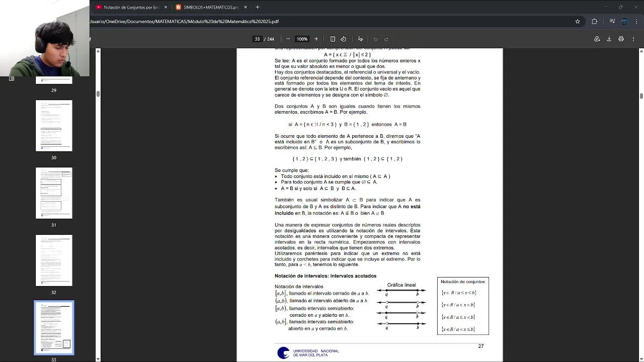Click the 100% zoom level field
Viewport: 644px width, 362px height.
click(x=302, y=39)
